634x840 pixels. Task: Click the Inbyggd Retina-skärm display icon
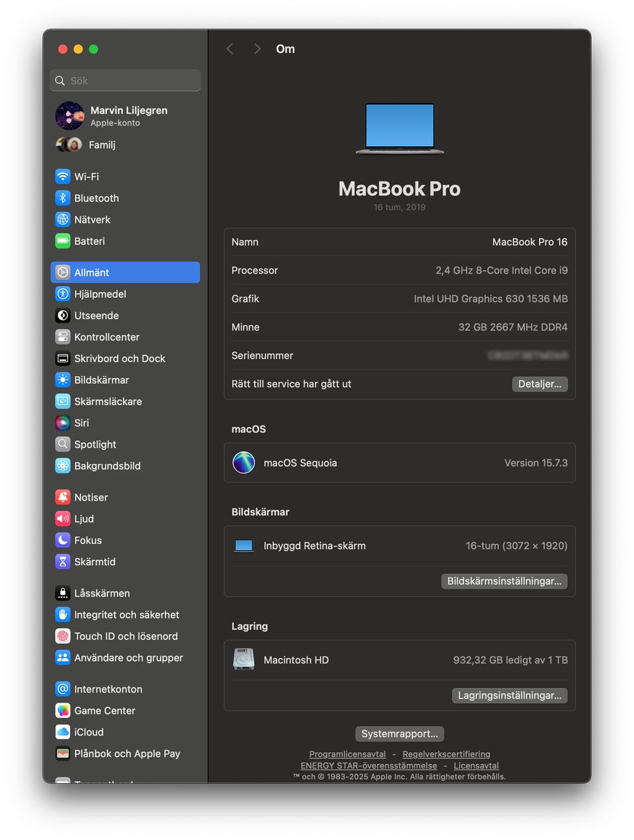pos(244,546)
